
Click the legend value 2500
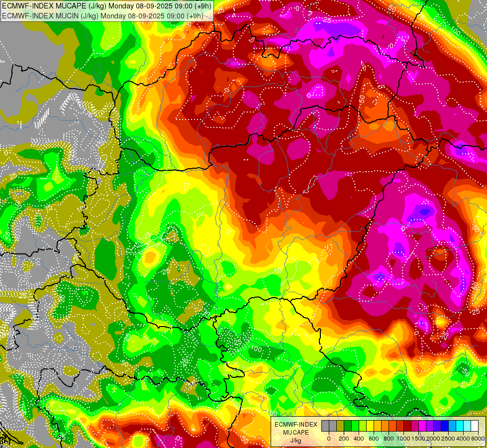[449, 439]
